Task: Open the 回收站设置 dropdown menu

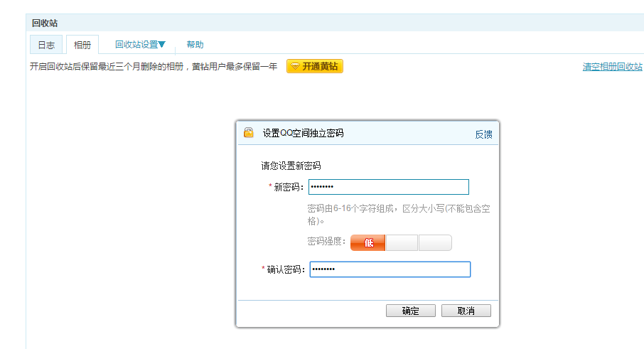Action: [140, 44]
